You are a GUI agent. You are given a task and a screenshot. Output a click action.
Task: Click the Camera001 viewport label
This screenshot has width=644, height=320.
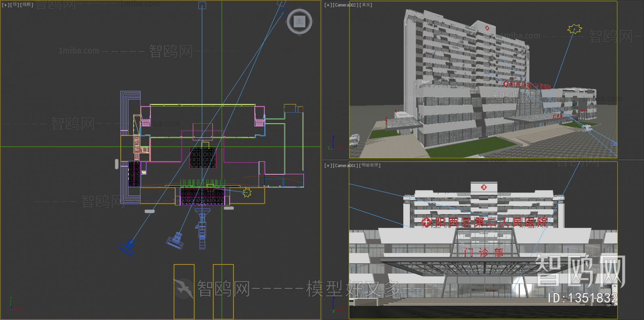point(345,165)
